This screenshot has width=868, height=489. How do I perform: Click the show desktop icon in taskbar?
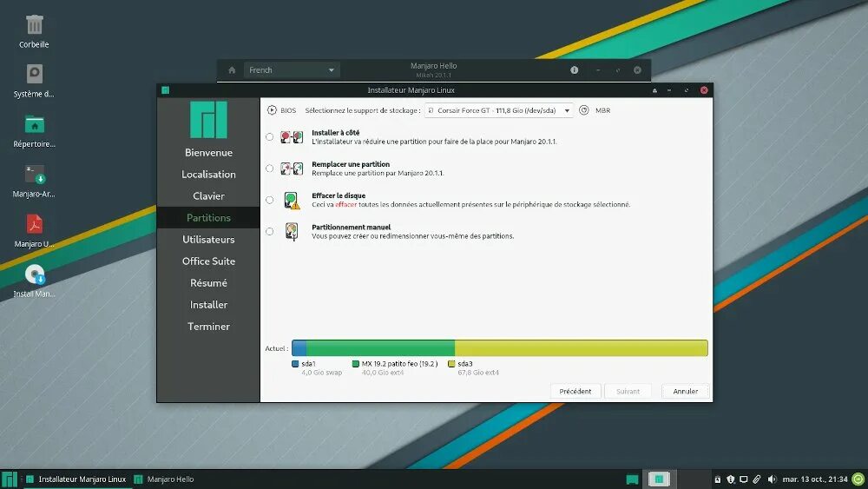(x=632, y=479)
